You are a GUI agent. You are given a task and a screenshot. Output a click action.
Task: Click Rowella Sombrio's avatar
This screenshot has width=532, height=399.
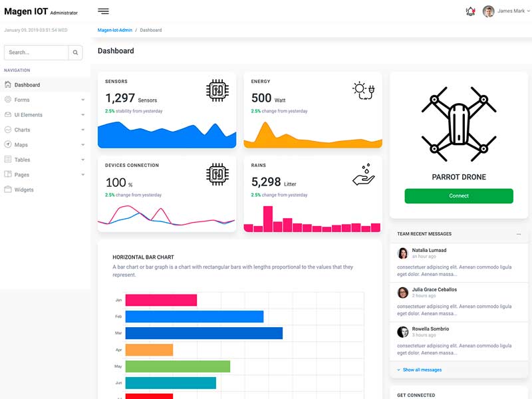coord(403,332)
